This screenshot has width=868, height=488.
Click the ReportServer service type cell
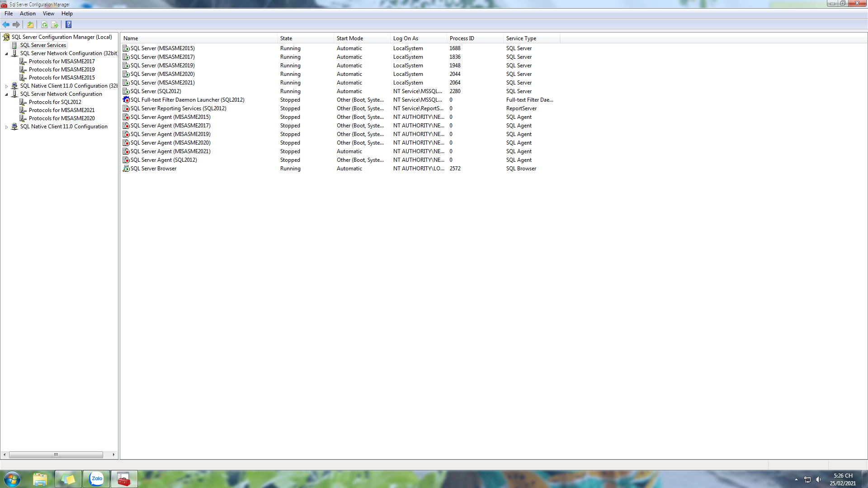(522, 108)
